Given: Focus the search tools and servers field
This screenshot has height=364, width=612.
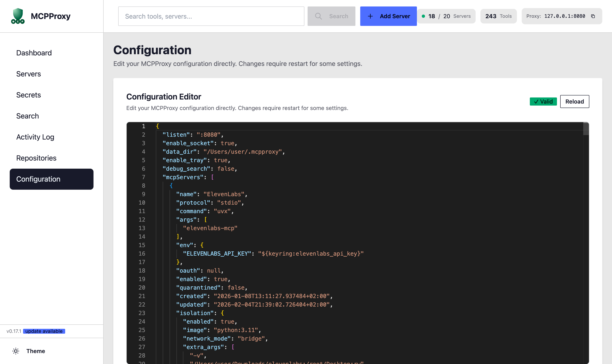Looking at the screenshot, I should coord(211,16).
